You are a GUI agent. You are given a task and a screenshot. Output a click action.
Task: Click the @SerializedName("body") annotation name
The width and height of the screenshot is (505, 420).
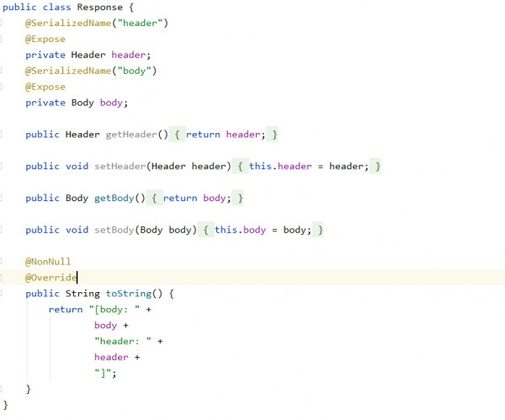pyautogui.click(x=68, y=71)
